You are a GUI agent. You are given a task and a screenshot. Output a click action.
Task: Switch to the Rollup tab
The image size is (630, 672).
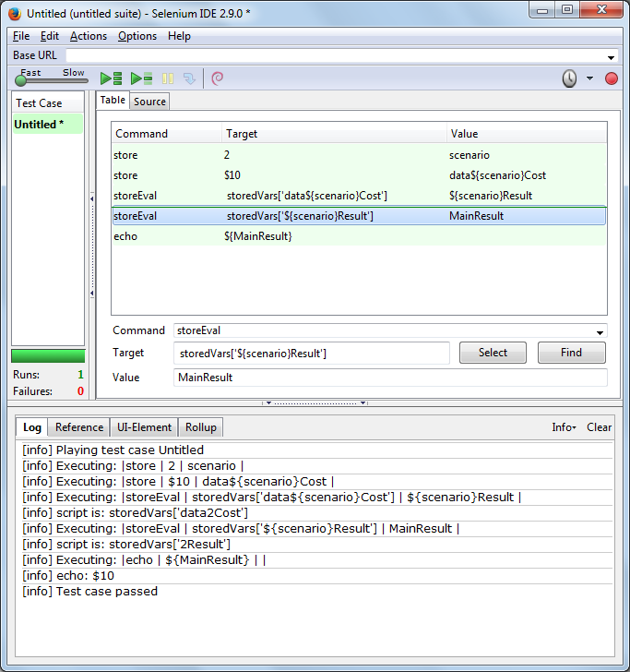pyautogui.click(x=200, y=427)
